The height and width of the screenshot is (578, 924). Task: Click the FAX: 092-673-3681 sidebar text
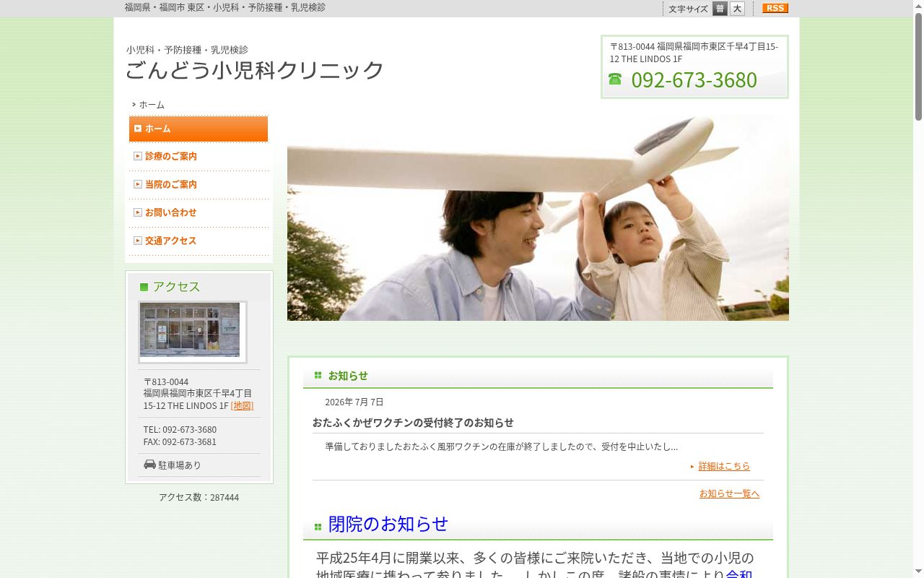tap(180, 442)
